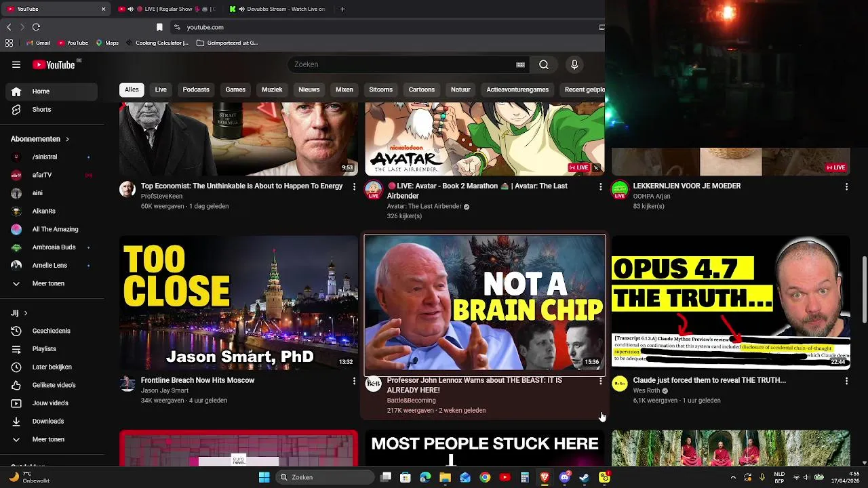The width and height of the screenshot is (868, 488).
Task: Open afarTV subscription channel
Action: tap(52, 175)
